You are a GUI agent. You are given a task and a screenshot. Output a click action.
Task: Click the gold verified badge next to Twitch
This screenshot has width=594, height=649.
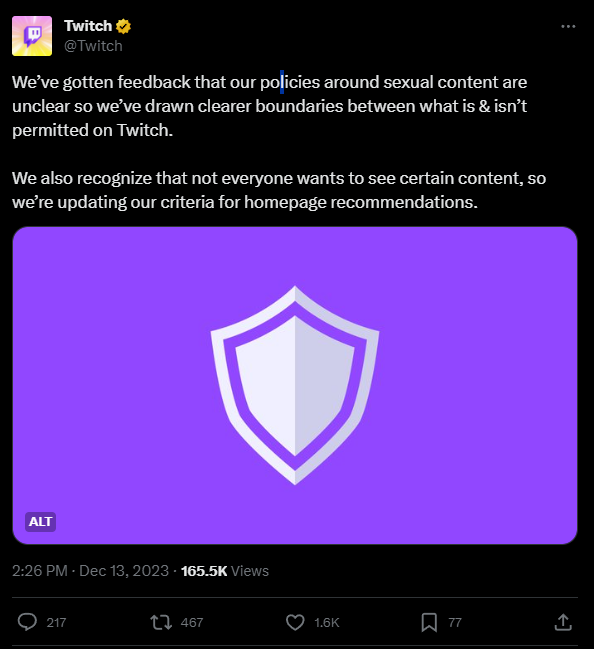pyautogui.click(x=123, y=26)
